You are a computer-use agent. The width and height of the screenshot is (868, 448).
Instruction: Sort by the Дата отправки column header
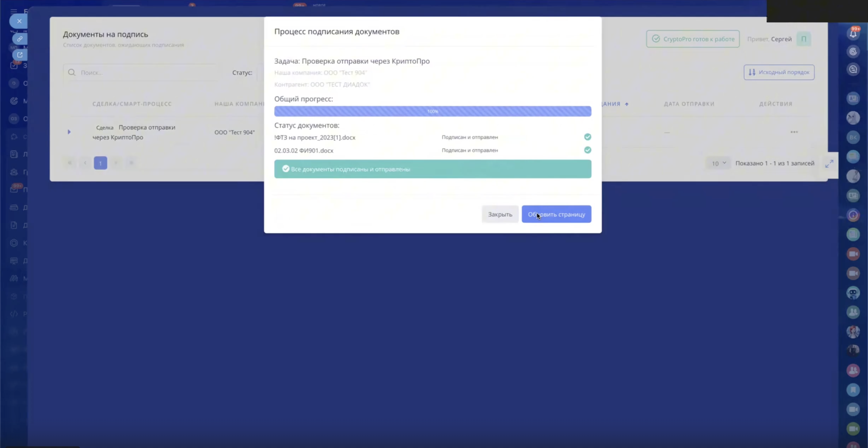[x=689, y=104]
